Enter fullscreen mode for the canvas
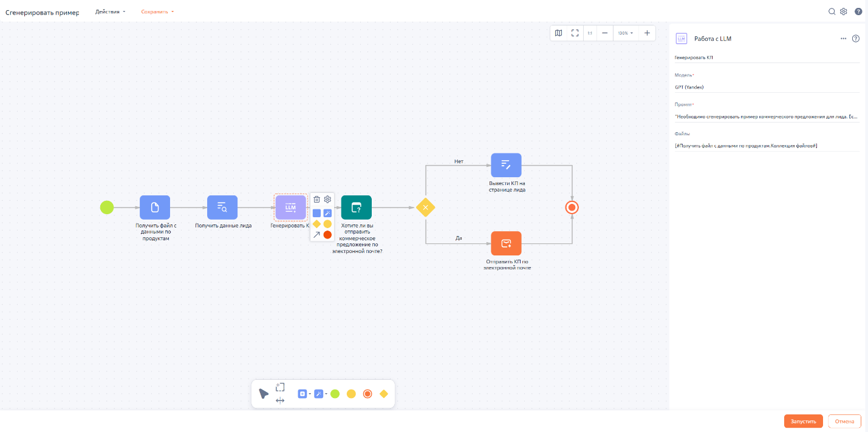The height and width of the screenshot is (432, 868). pyautogui.click(x=575, y=33)
